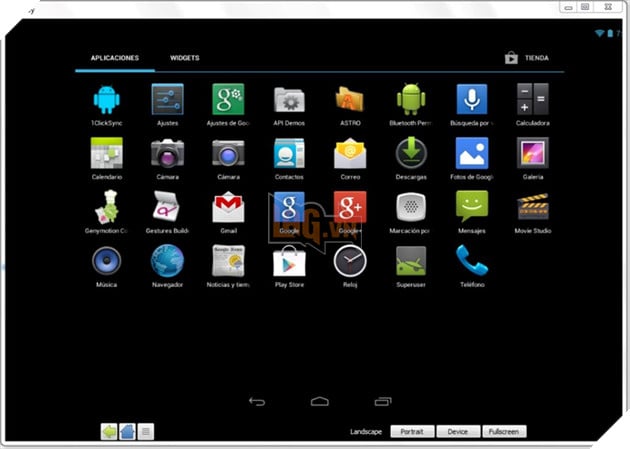This screenshot has height=449, width=630.
Task: Tap the Android home navigation button
Action: pos(320,401)
